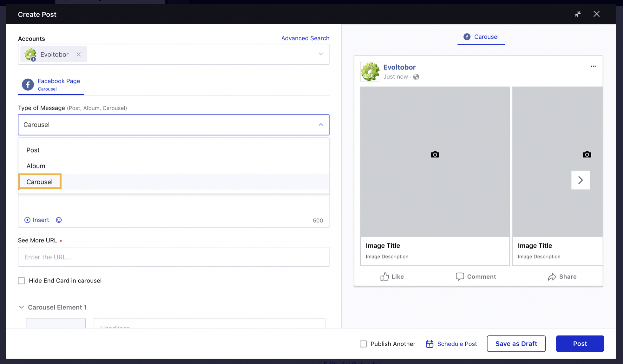Remove Evoltobor account chip
Image resolution: width=623 pixels, height=364 pixels.
tap(78, 55)
